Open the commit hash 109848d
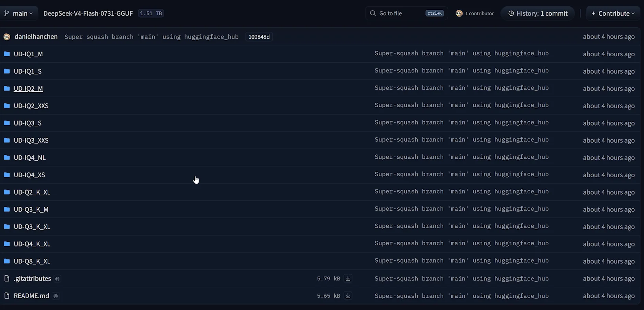 (x=259, y=37)
